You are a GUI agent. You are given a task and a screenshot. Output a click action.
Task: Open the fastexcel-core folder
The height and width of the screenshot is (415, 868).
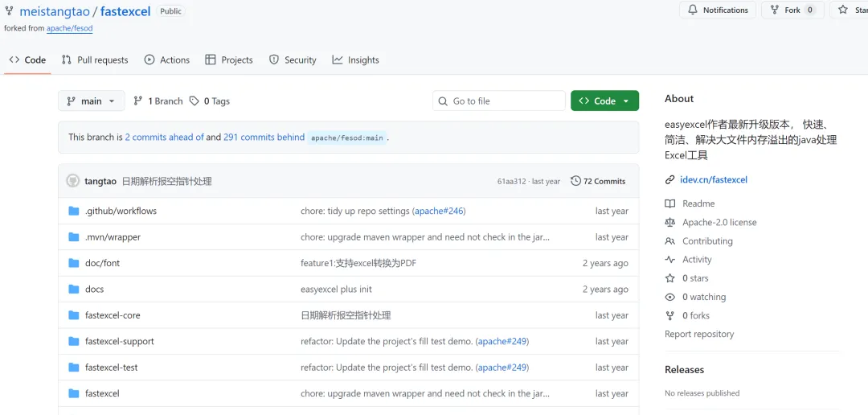tap(113, 315)
